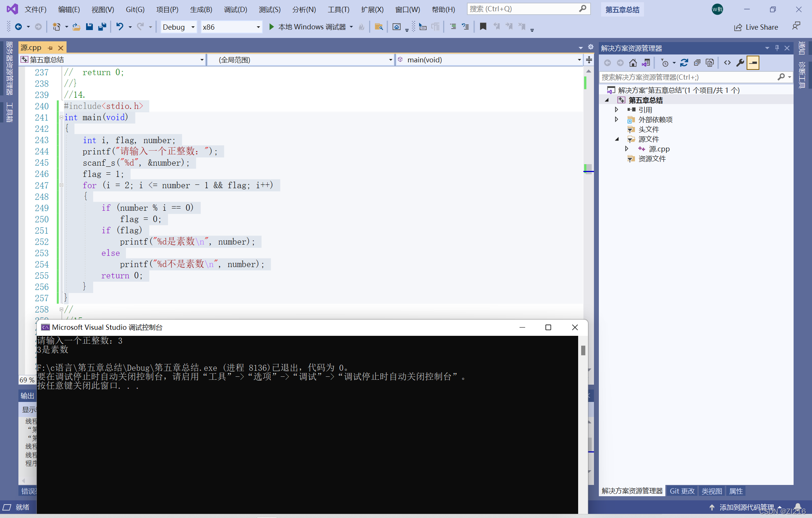Open the x86 platform dropdown

pyautogui.click(x=232, y=27)
